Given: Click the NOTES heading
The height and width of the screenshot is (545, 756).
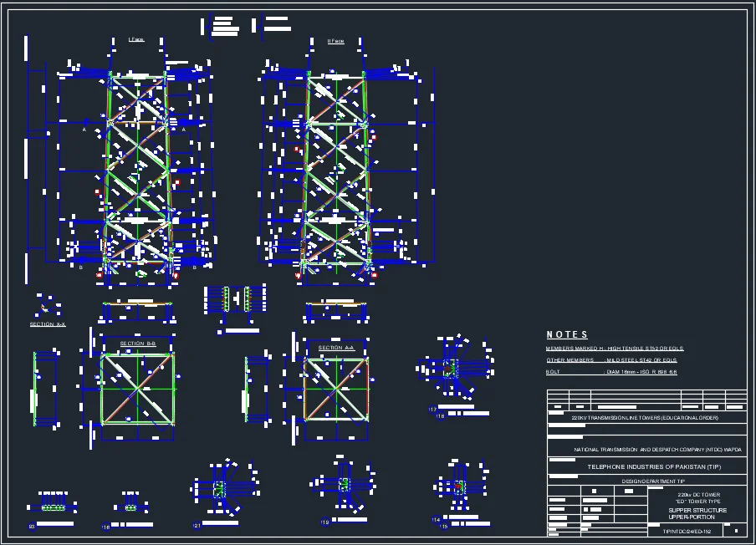Looking at the screenshot, I should tap(568, 334).
